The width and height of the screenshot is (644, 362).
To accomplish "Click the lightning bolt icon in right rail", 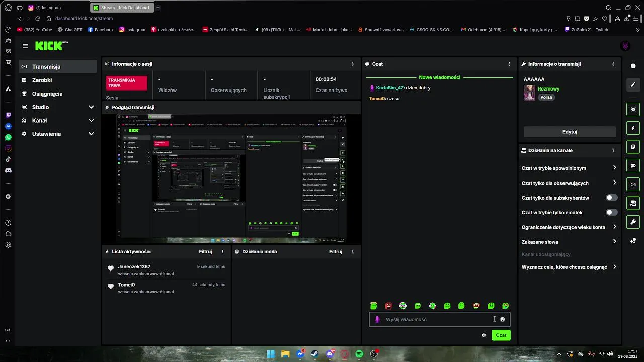I will coord(633,128).
